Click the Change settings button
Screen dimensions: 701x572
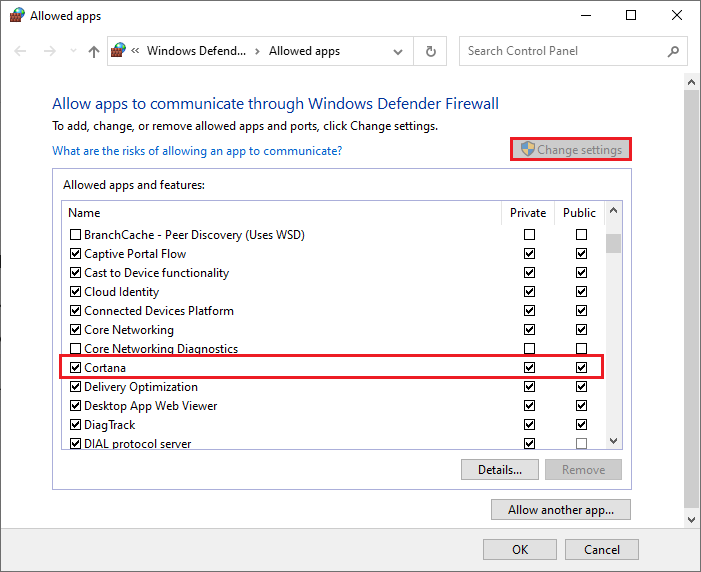[x=571, y=149]
